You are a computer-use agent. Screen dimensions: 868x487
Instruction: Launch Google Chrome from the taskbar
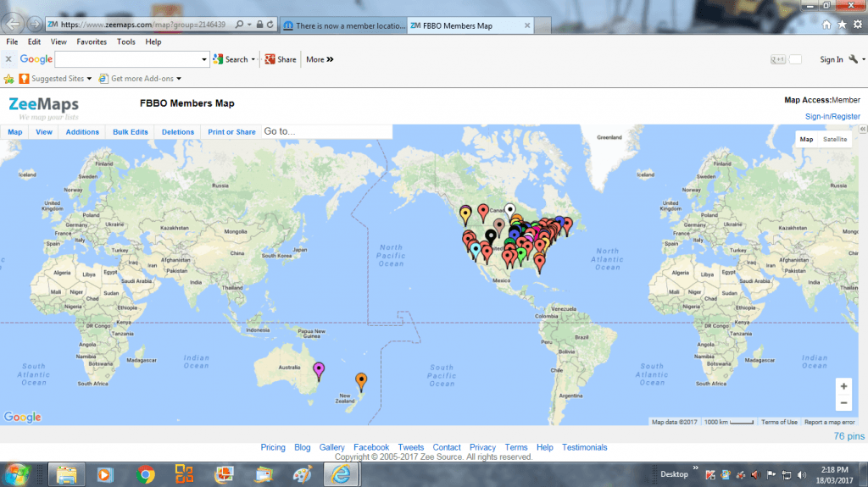[146, 474]
